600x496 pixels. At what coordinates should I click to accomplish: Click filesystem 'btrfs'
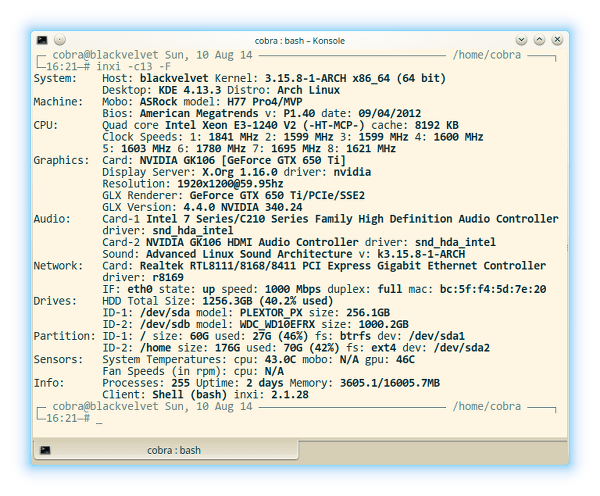(x=355, y=336)
